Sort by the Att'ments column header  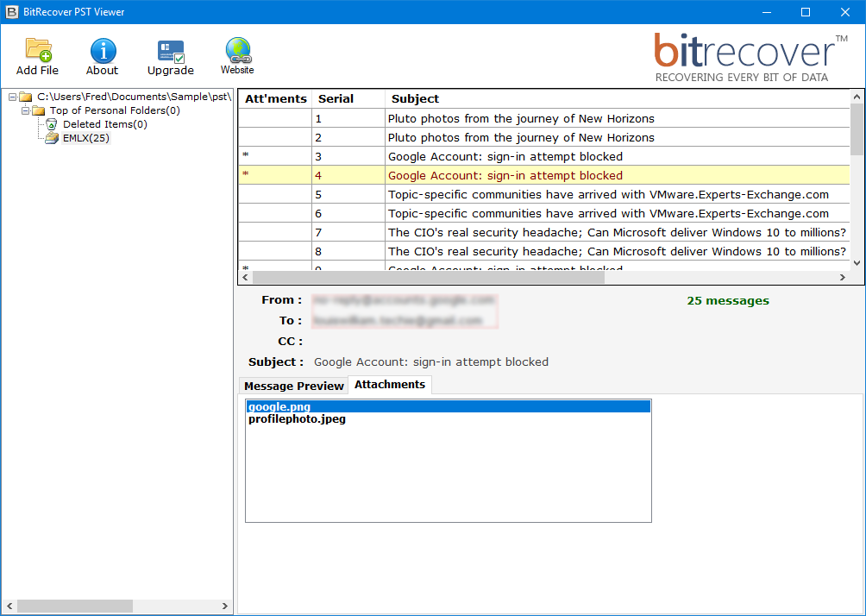coord(276,99)
